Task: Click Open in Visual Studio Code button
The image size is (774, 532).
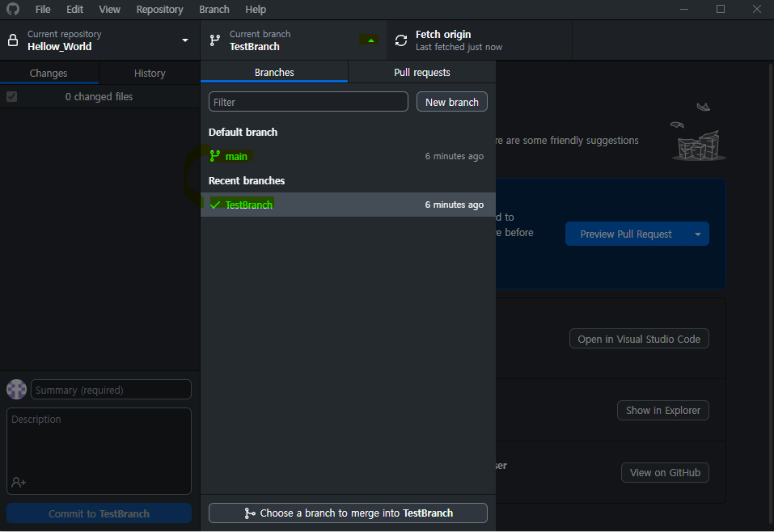Action: (x=639, y=339)
